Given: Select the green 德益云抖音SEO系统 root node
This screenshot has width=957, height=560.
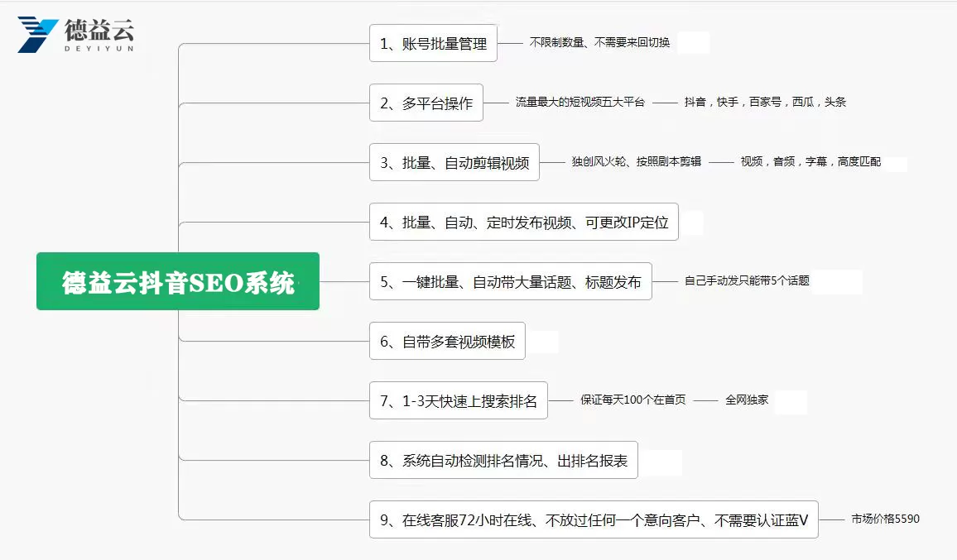Looking at the screenshot, I should 178,281.
